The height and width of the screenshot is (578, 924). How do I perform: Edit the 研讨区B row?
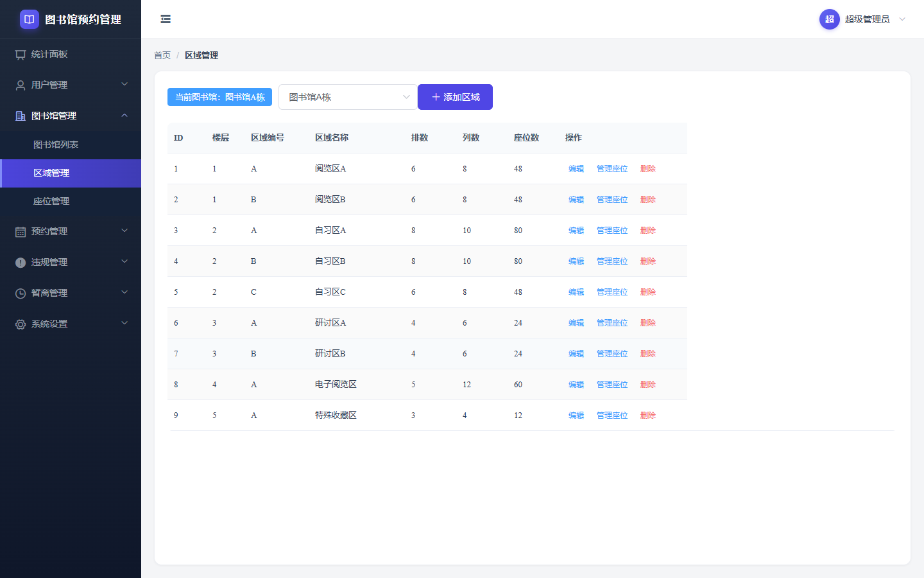tap(576, 354)
